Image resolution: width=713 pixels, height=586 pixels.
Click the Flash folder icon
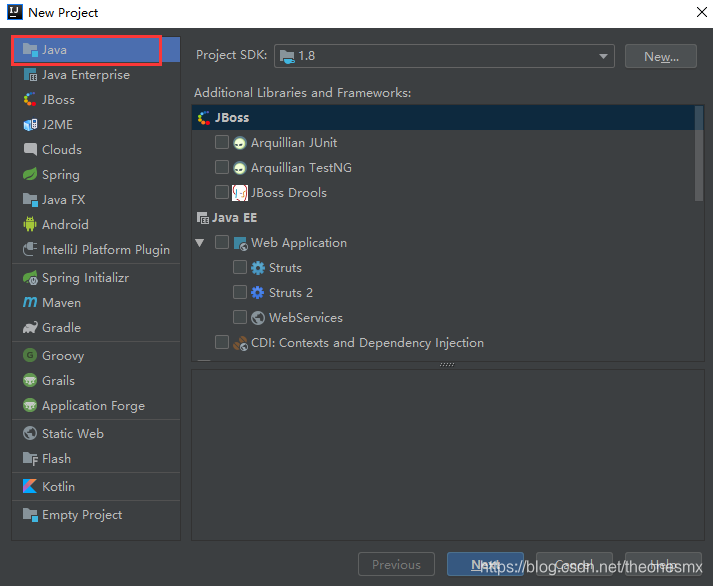pyautogui.click(x=30, y=458)
